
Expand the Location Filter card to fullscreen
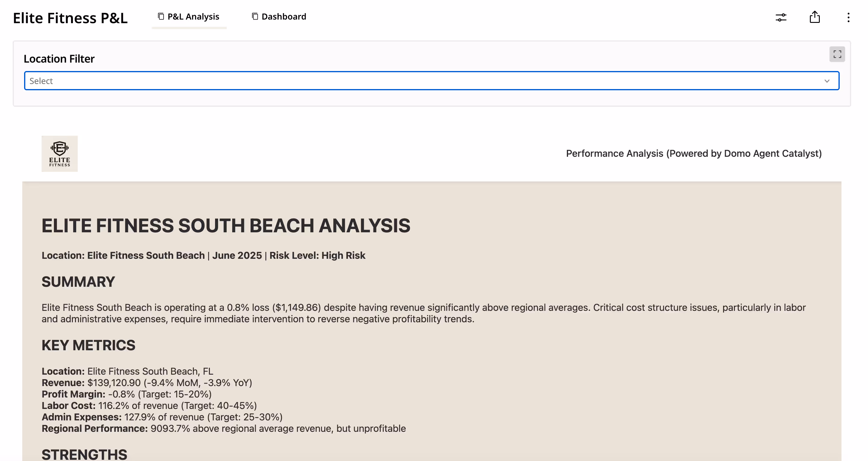tap(837, 54)
